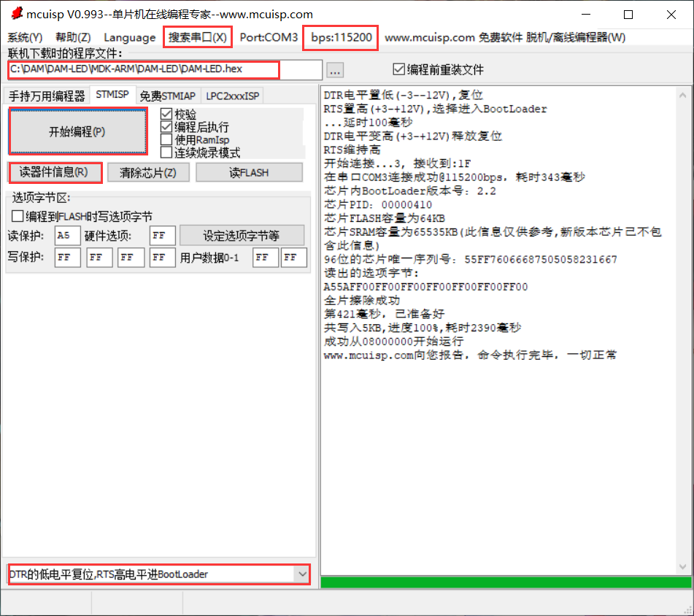This screenshot has width=694, height=616.
Task: Click the log scrollbar up arrow
Action: click(682, 95)
